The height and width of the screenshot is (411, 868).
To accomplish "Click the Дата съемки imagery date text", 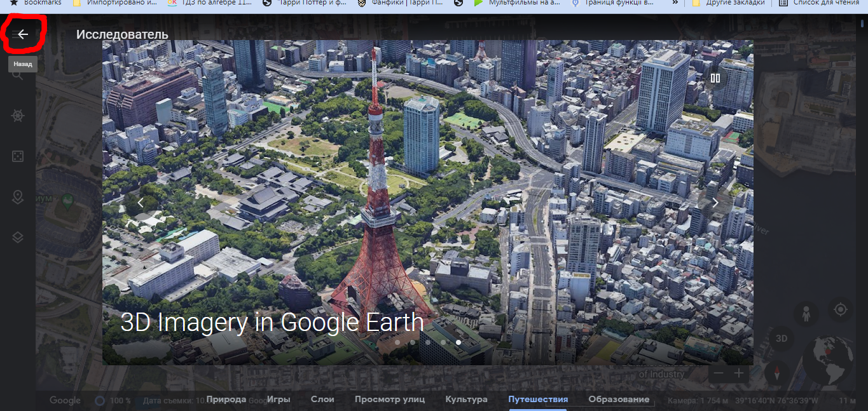I will point(174,401).
